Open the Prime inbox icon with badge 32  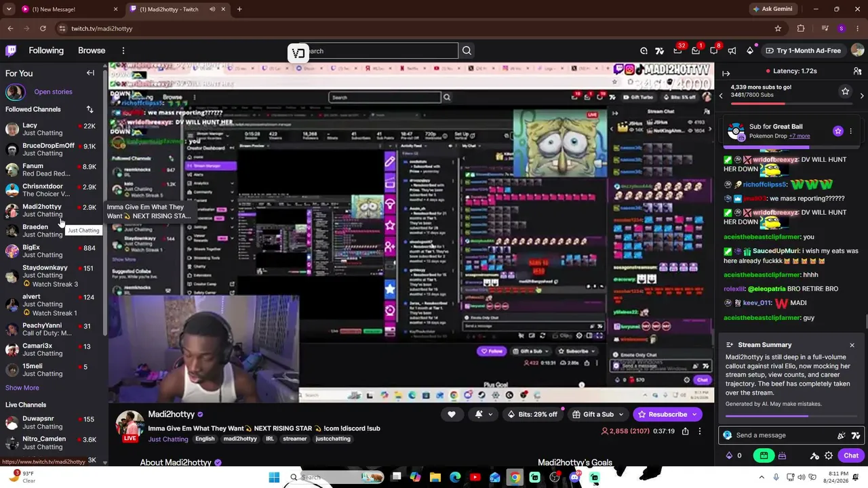[677, 51]
